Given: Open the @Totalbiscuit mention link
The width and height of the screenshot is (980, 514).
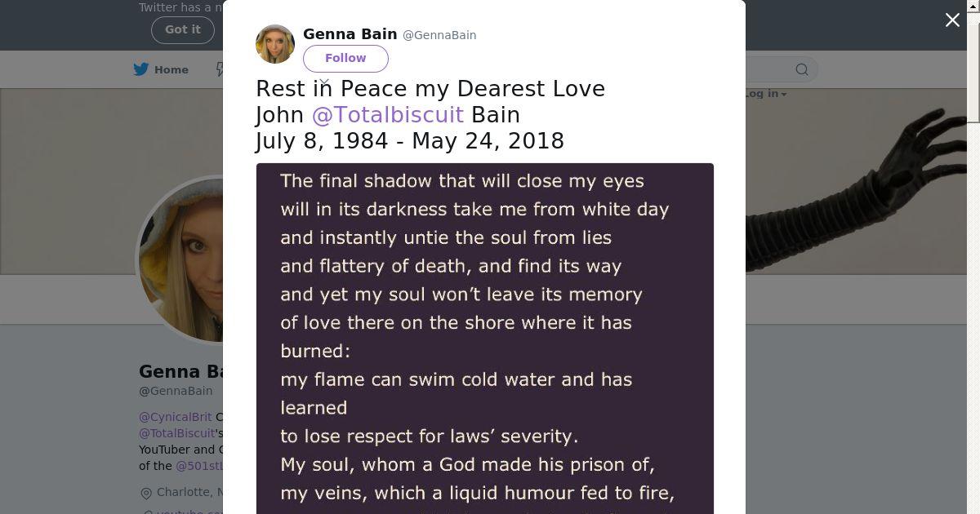Looking at the screenshot, I should (x=388, y=115).
